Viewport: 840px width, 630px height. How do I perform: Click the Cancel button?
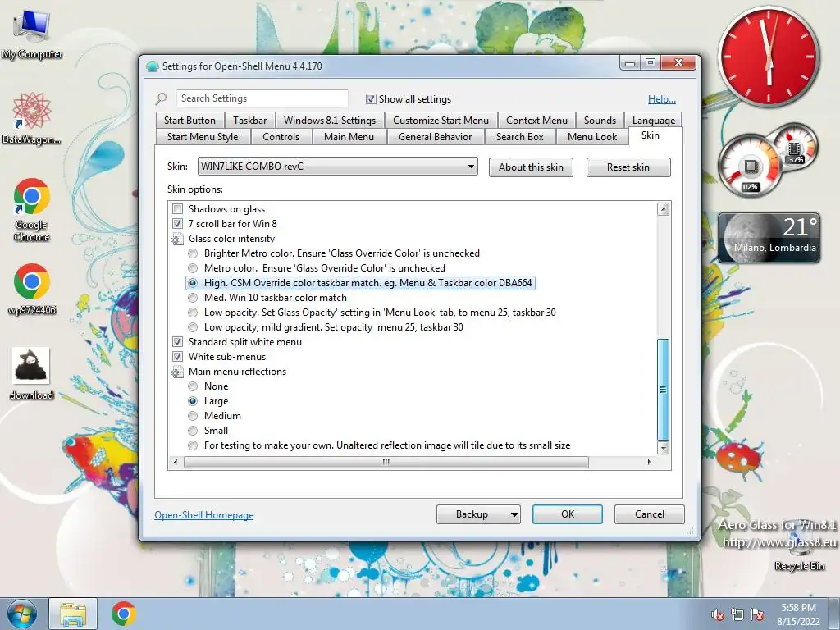pos(650,514)
